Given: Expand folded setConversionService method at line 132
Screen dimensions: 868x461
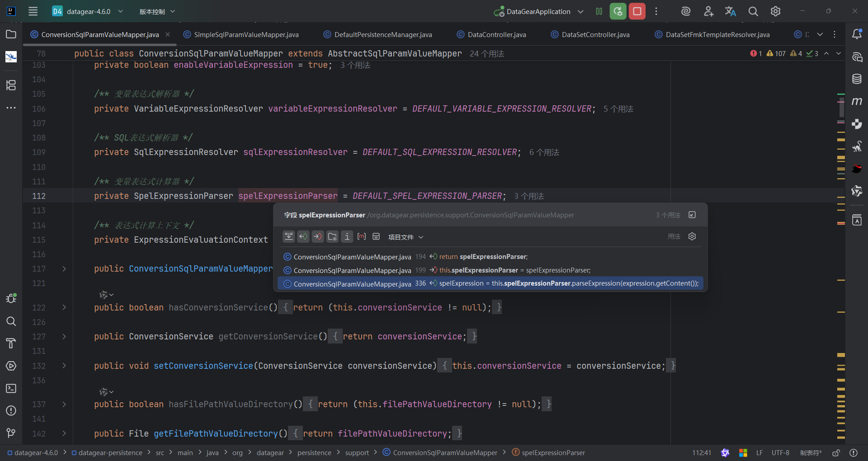Looking at the screenshot, I should point(64,366).
